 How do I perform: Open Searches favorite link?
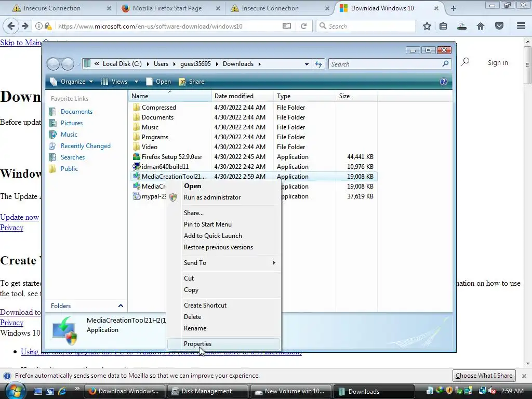pyautogui.click(x=73, y=157)
